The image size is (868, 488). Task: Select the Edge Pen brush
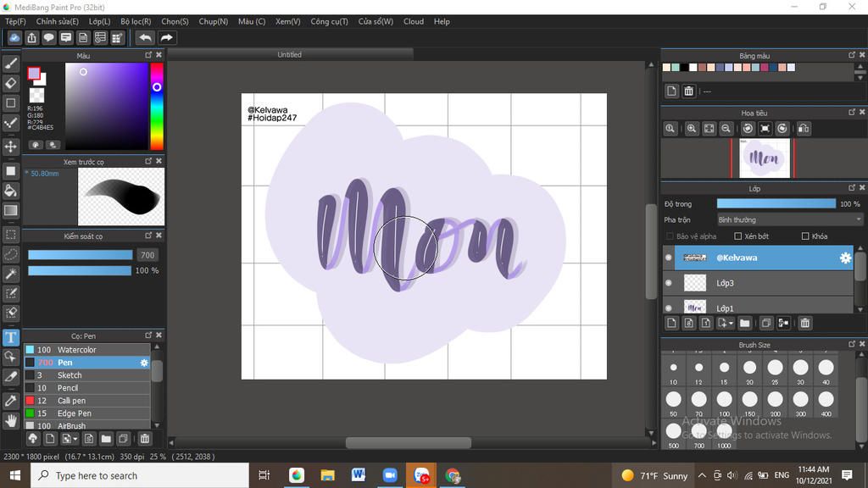pyautogui.click(x=87, y=413)
